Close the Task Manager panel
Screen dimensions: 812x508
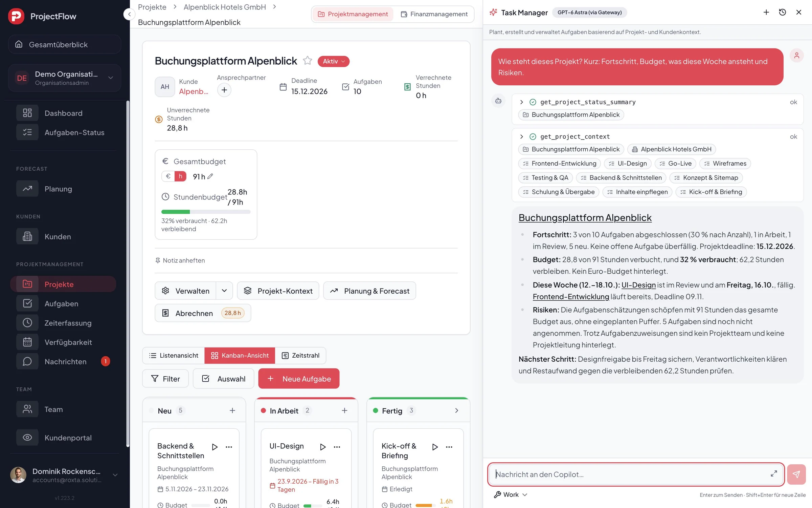point(799,12)
